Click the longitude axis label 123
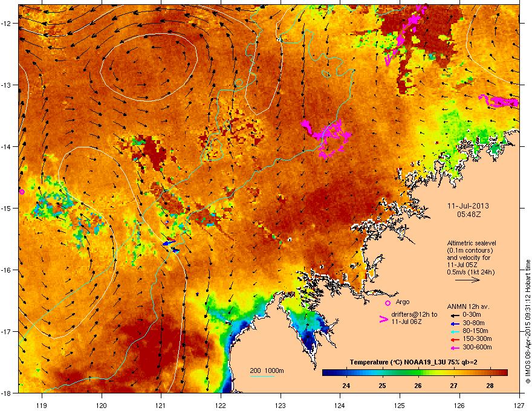The height and width of the screenshot is (411, 532). tap(281, 405)
